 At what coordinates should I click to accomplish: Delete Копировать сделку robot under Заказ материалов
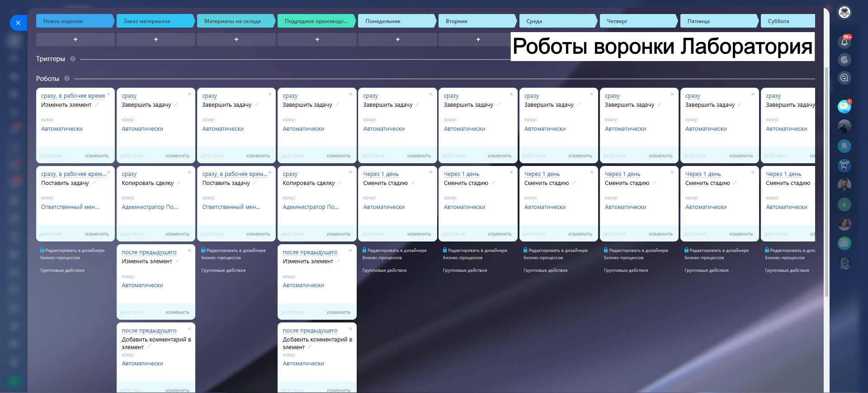click(189, 172)
